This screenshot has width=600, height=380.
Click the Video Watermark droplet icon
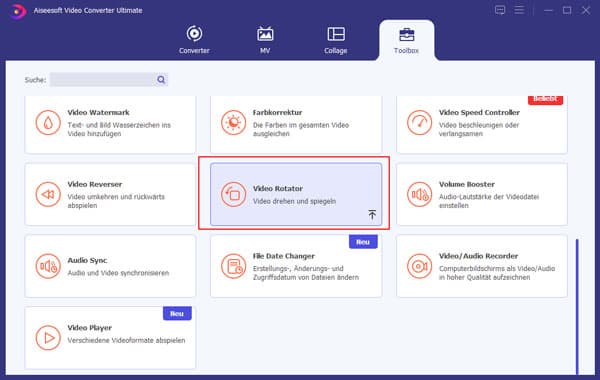(x=48, y=123)
